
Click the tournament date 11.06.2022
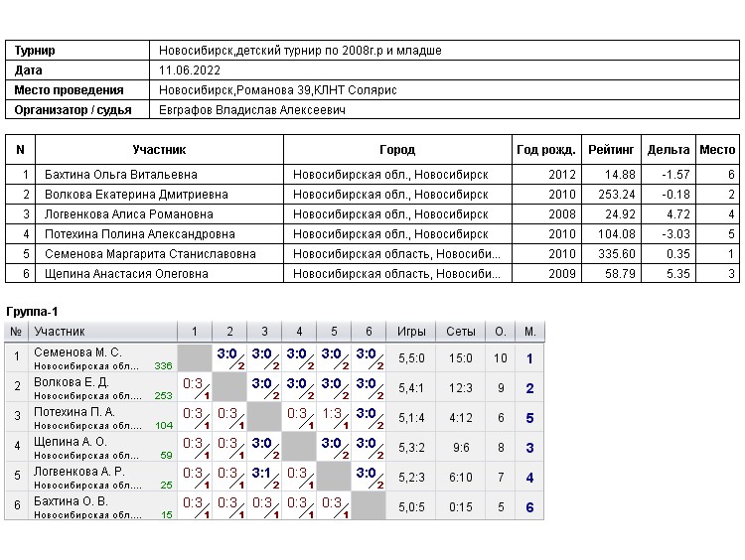187,70
